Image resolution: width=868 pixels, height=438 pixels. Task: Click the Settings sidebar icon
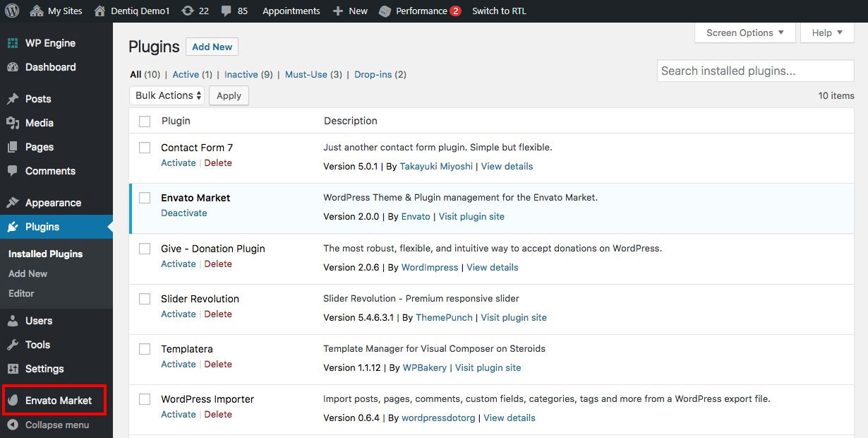[x=13, y=369]
